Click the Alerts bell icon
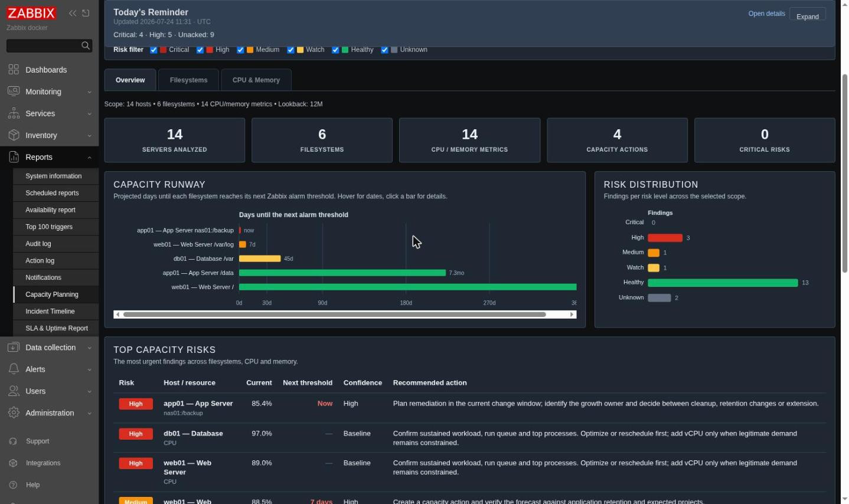 [14, 369]
